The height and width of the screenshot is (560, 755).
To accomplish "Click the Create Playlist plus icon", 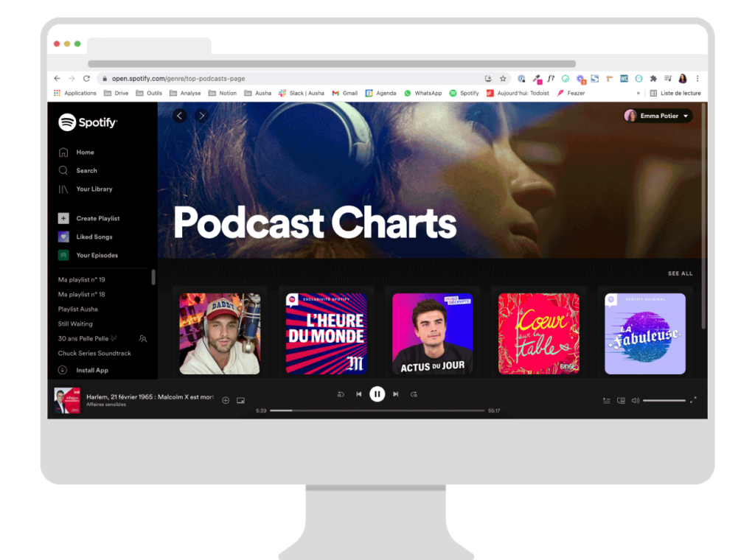I will (x=63, y=218).
